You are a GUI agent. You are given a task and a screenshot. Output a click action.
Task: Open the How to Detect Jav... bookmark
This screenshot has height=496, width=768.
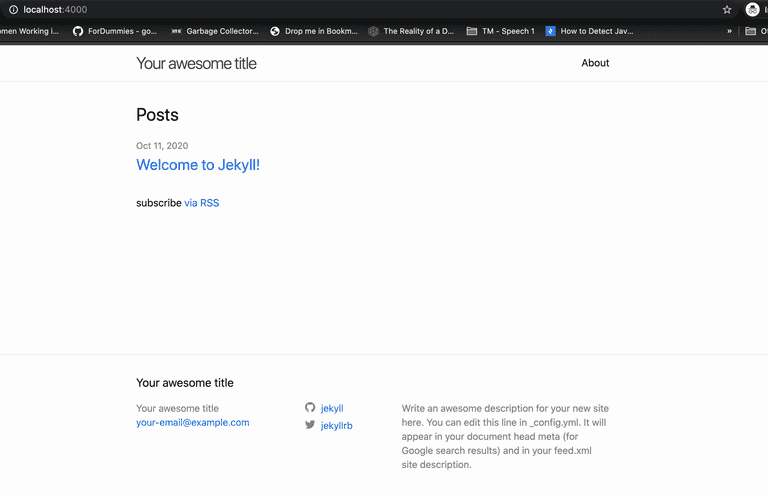coord(589,31)
